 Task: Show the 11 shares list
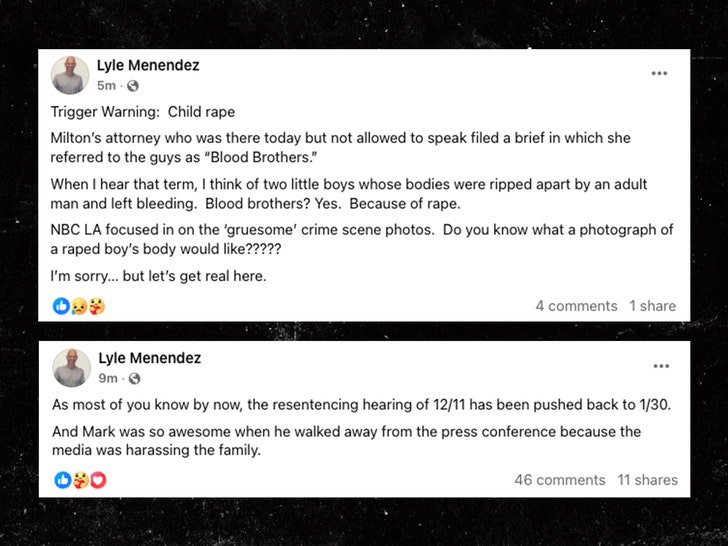[647, 480]
